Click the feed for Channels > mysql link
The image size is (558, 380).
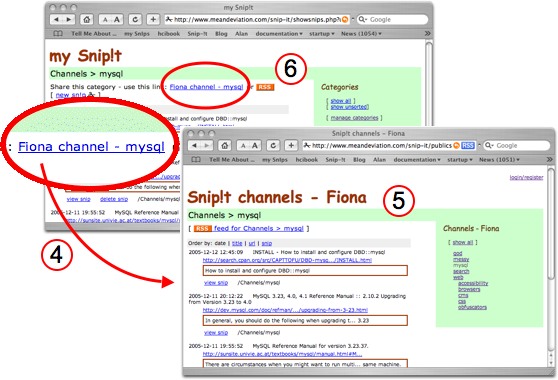(259, 228)
